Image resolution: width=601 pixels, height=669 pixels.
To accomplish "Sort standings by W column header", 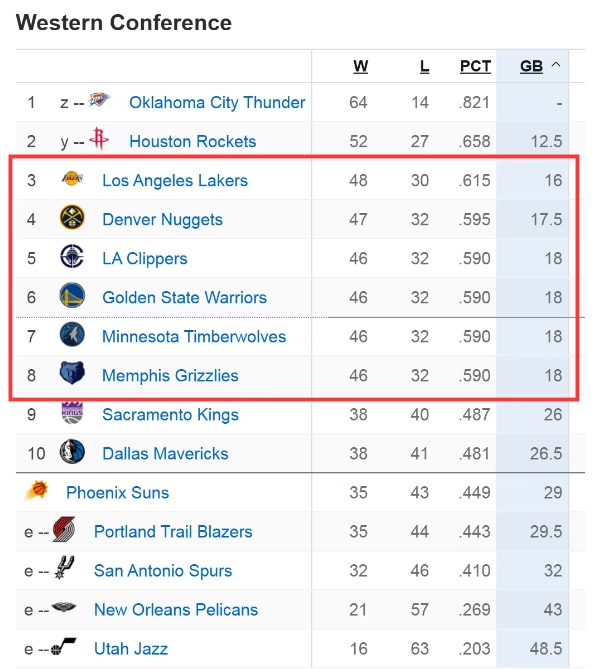I will [360, 66].
